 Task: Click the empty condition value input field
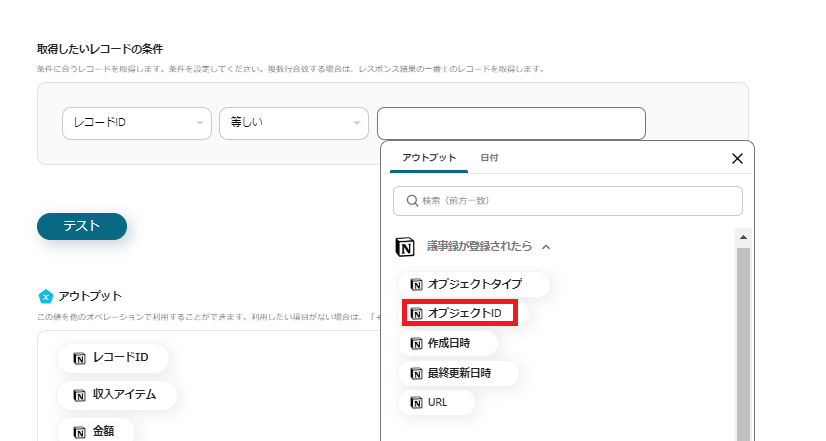(x=511, y=123)
